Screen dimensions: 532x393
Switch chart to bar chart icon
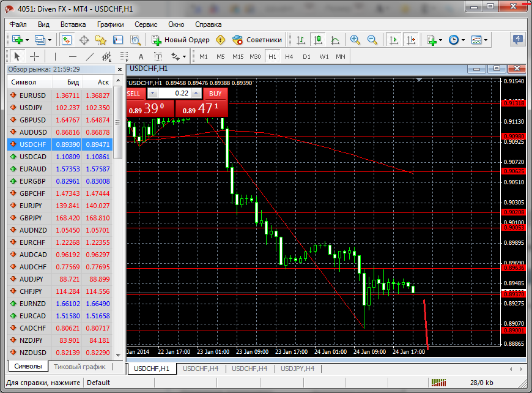301,40
